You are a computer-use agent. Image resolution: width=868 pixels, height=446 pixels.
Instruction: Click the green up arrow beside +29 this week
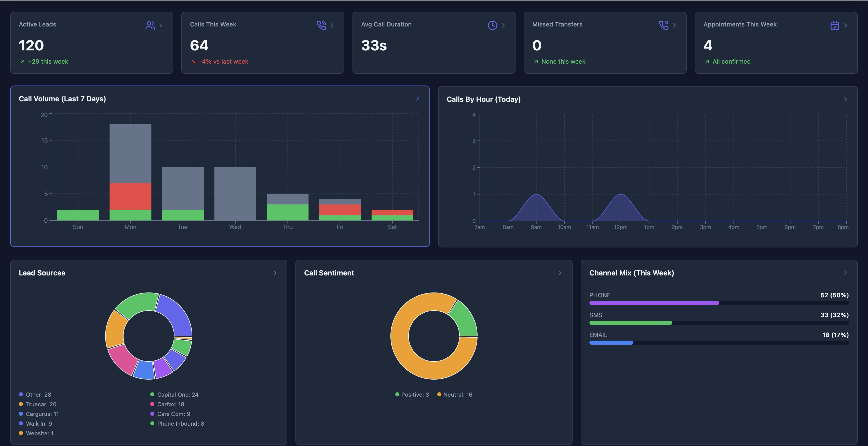pos(22,62)
